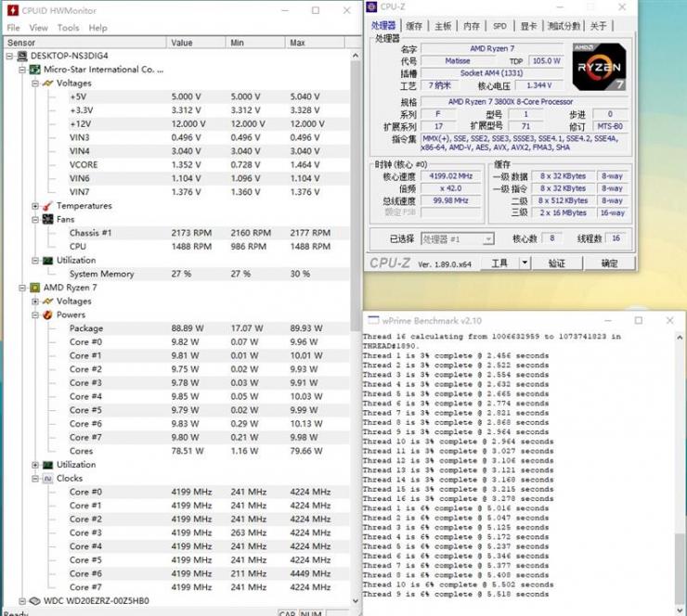This screenshot has height=616, width=687.
Task: Click the Ryzen 7 Utilization icon
Action: 47,465
